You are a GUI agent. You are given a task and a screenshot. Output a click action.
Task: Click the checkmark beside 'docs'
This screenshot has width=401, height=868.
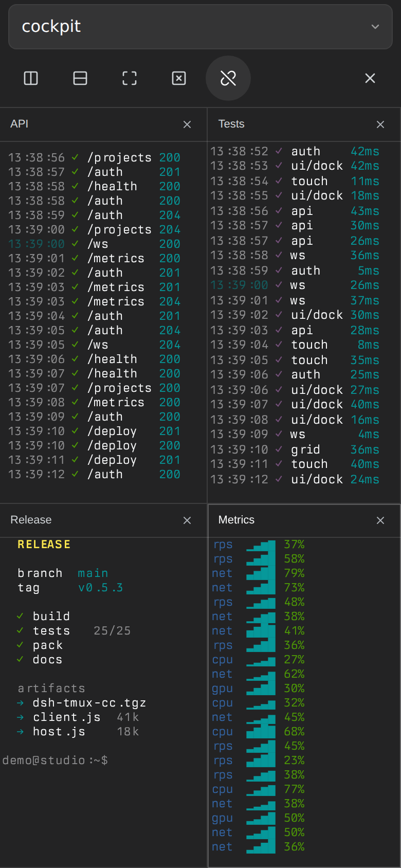(x=20, y=659)
